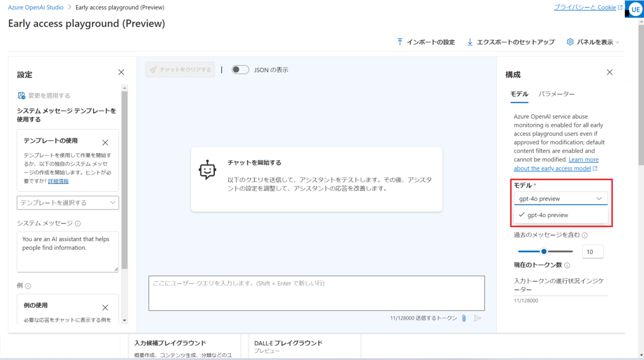Click the 変更を適用する button
Image resolution: width=644 pixels, height=360 pixels.
point(44,96)
